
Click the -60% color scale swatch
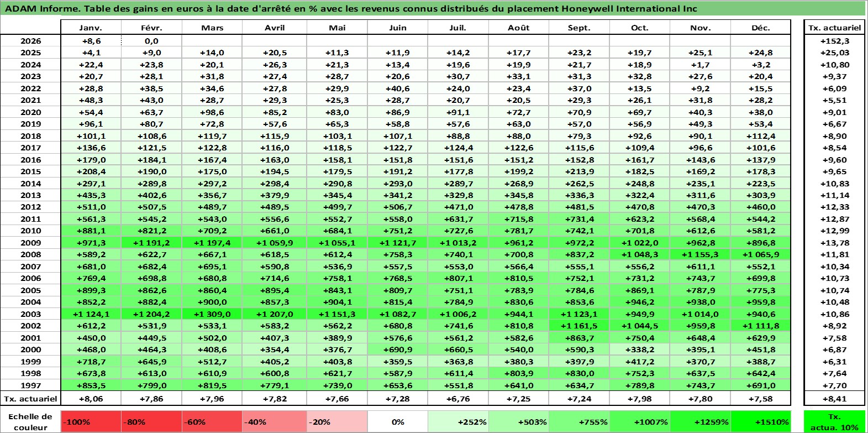212,421
